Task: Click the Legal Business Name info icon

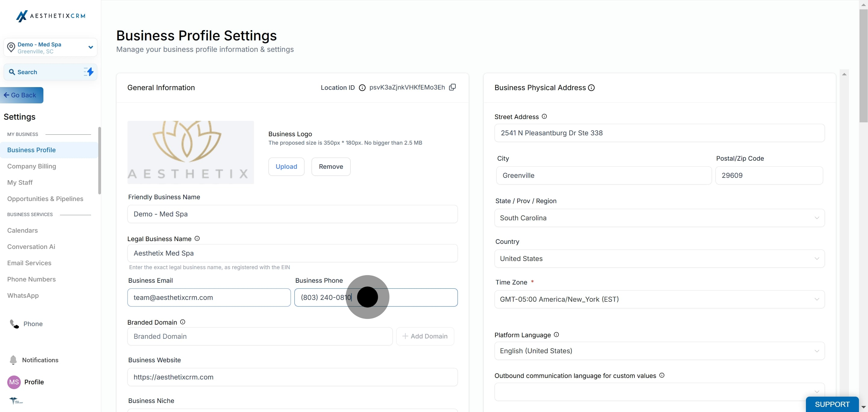Action: 197,238
